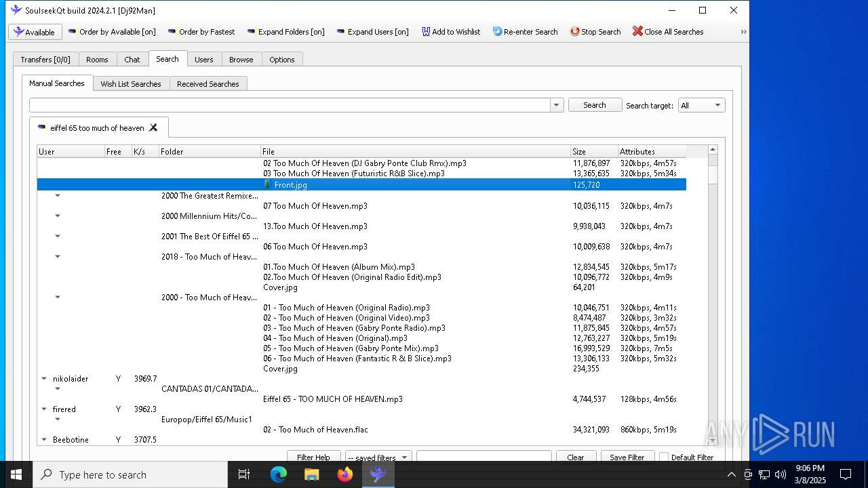This screenshot has height=488, width=868.
Task: Open the saved filters dropdown
Action: [378, 457]
